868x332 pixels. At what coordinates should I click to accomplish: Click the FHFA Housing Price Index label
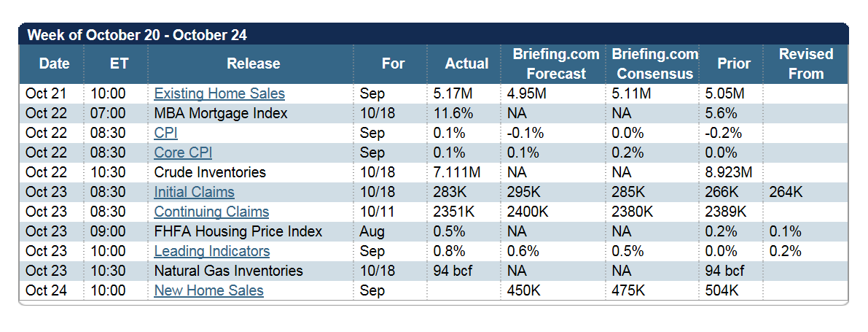point(238,231)
